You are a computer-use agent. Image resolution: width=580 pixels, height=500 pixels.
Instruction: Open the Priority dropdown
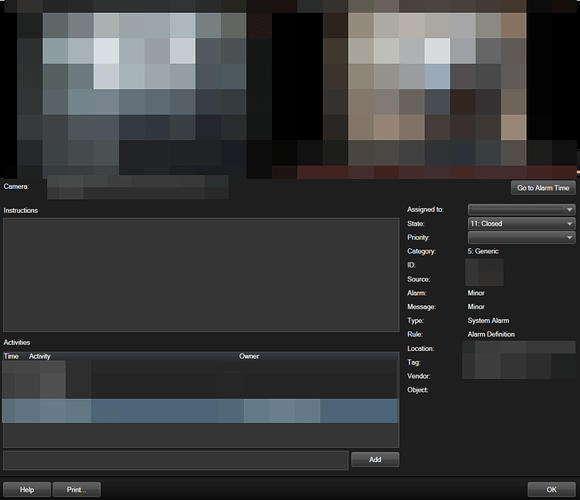point(522,237)
